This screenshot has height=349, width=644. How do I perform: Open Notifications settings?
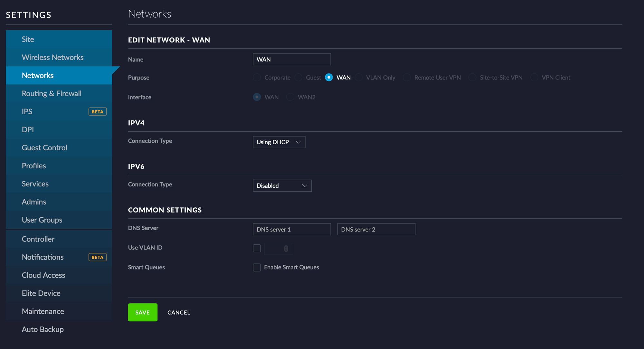click(x=59, y=257)
